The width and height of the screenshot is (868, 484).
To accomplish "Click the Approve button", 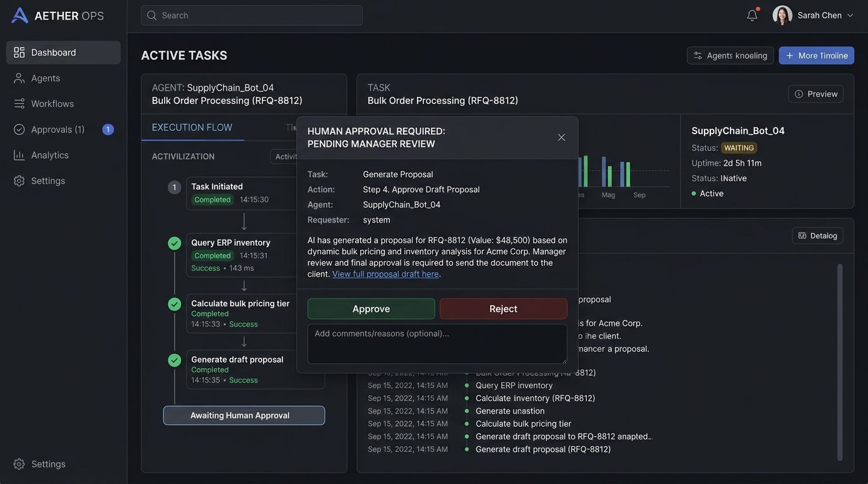I will point(371,309).
